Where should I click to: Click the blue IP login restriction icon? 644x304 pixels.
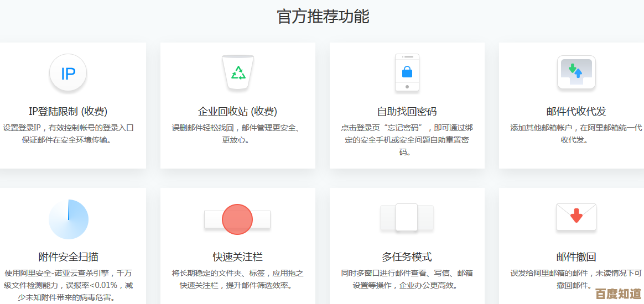(x=68, y=74)
